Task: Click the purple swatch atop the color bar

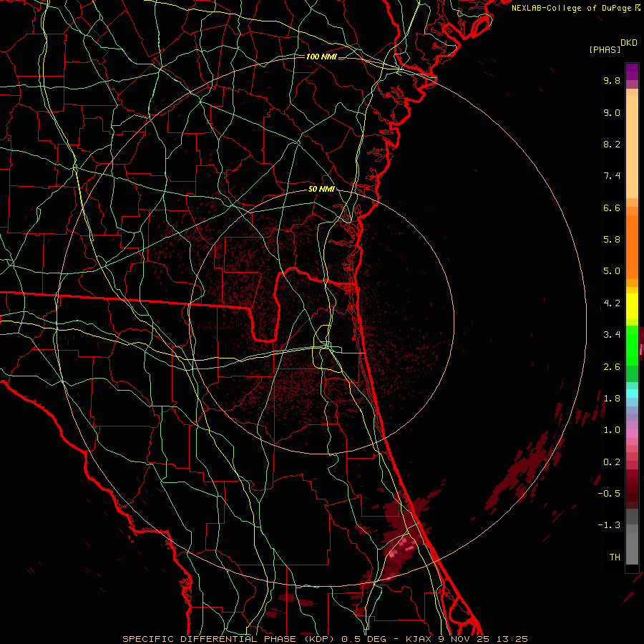Action: click(632, 72)
